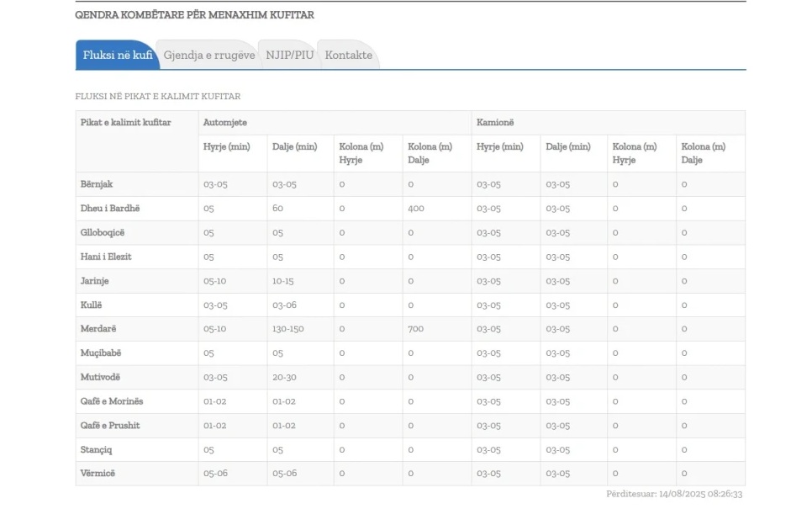812x509 pixels.
Task: Select the Qafë e Morinës row name
Action: [111, 401]
